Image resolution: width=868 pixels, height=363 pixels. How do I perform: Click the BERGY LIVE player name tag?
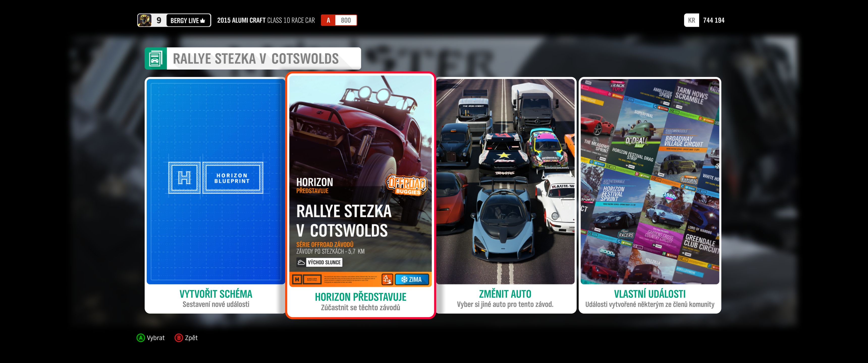click(188, 20)
